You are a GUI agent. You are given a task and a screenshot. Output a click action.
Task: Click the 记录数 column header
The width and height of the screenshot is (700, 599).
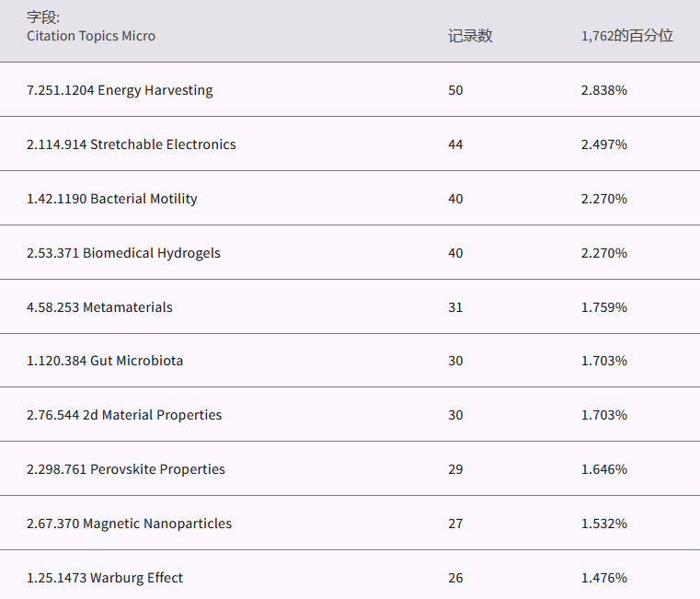pyautogui.click(x=470, y=36)
